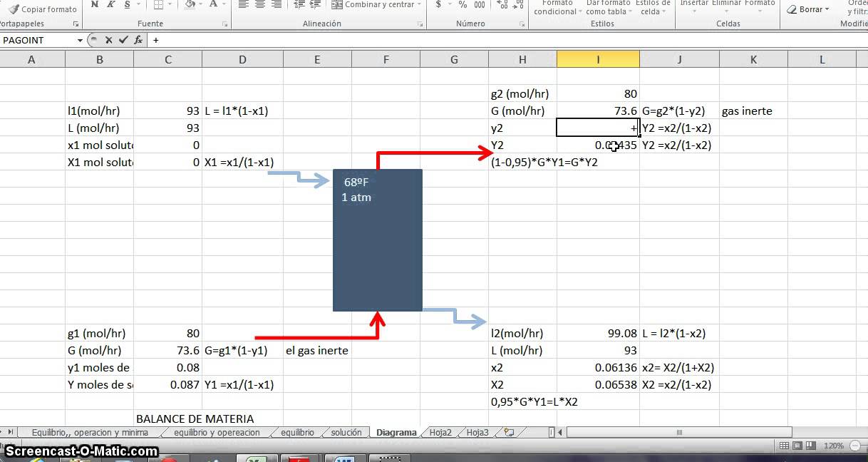Apply percent style format

(x=463, y=4)
